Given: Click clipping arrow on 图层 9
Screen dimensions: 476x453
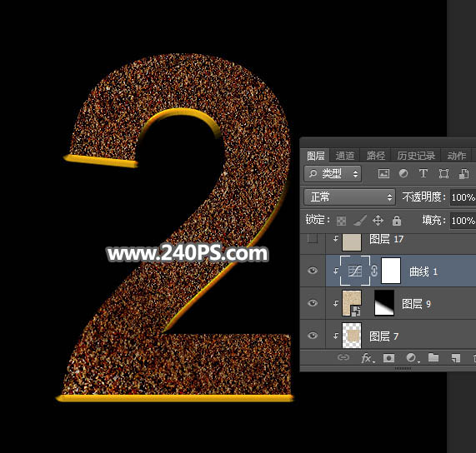Looking at the screenshot, I should pyautogui.click(x=335, y=303).
